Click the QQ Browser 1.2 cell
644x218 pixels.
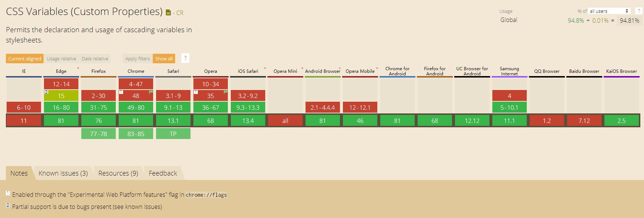pyautogui.click(x=547, y=121)
